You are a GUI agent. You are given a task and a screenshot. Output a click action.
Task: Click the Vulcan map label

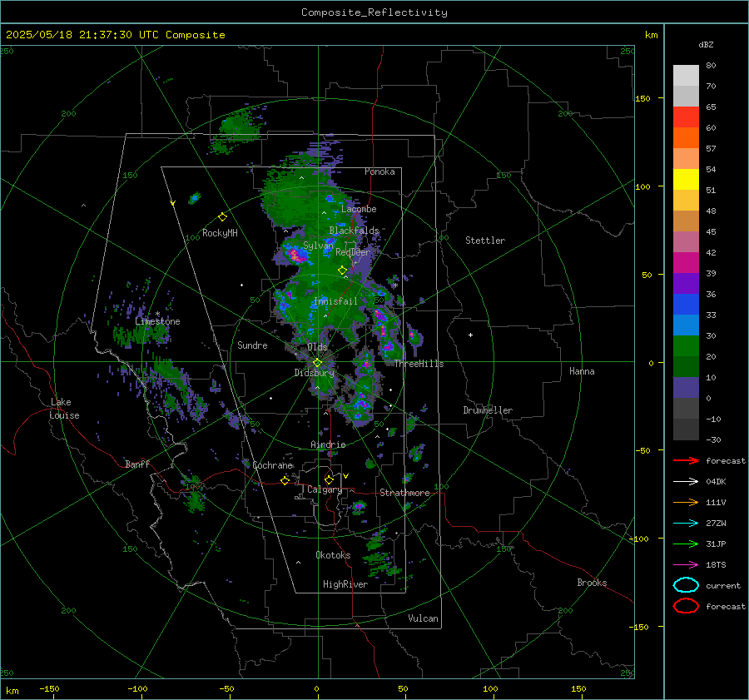(x=423, y=618)
